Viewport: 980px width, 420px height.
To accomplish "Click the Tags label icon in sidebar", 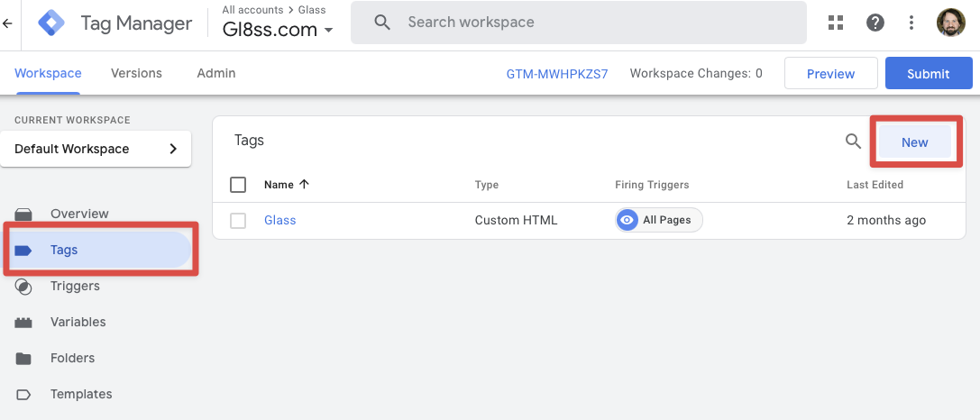I will pyautogui.click(x=23, y=250).
